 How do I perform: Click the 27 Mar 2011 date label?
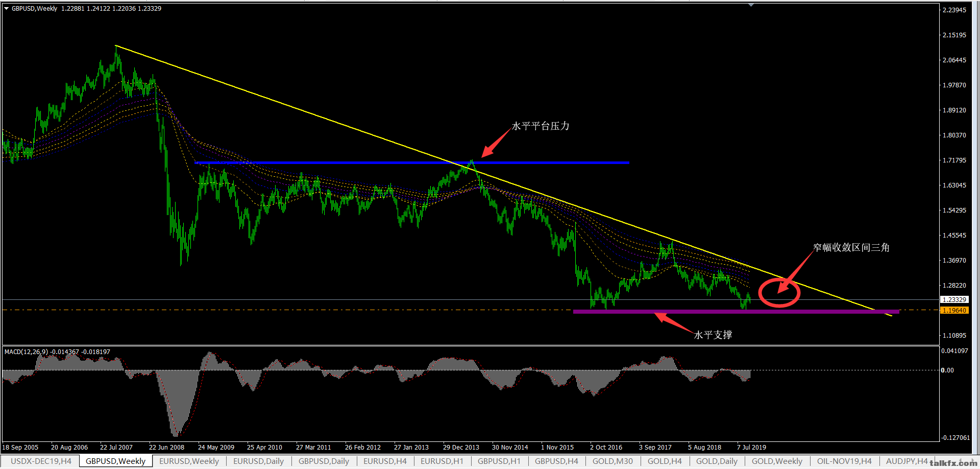(313, 447)
